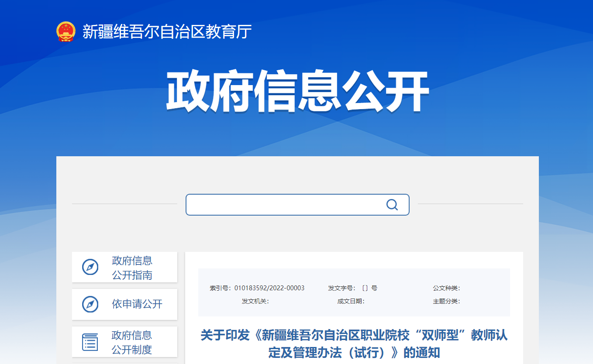Click the article title about “双师型”教师认定

354,343
